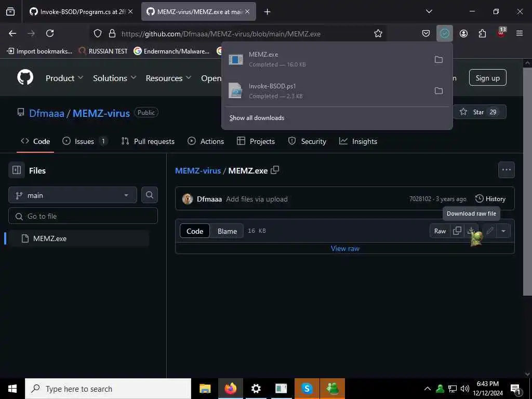Viewport: 532px width, 399px height.
Task: Open folder for Invoke-BSOD.ps1 download
Action: tap(438, 90)
